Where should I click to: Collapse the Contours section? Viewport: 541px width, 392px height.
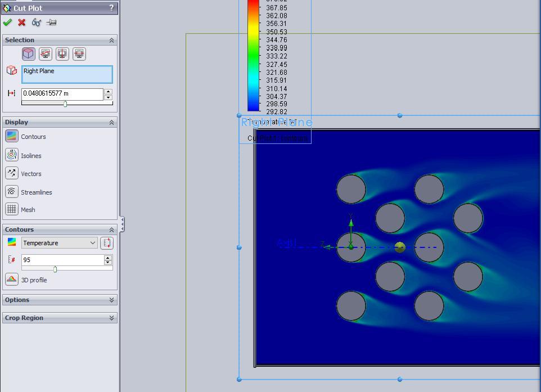pyautogui.click(x=111, y=230)
